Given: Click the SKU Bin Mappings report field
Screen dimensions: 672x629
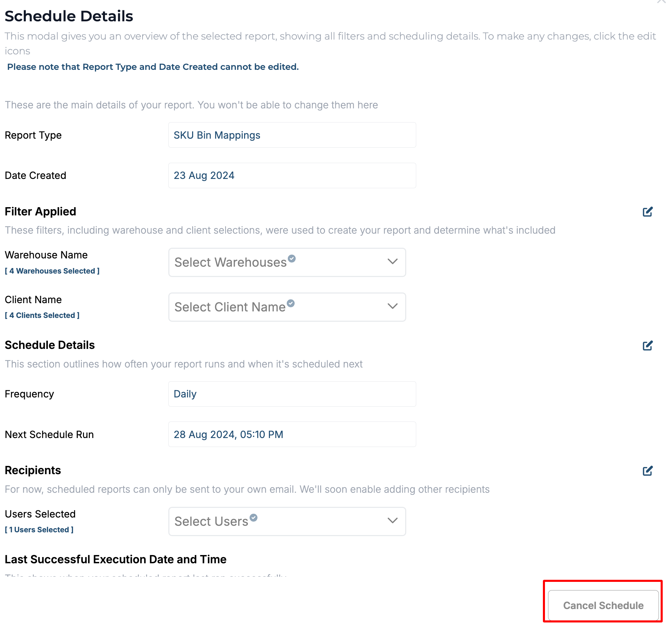Looking at the screenshot, I should tap(292, 135).
